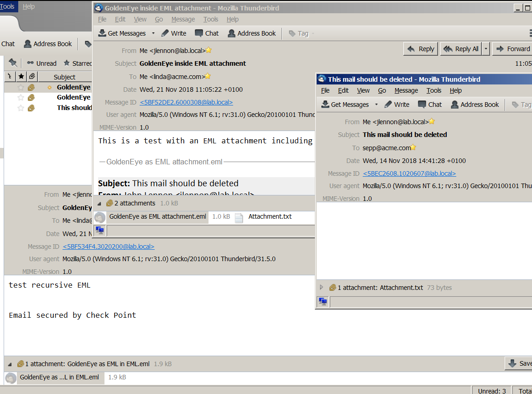
Task: Click Write in GoldenEye window toolbar
Action: coord(174,33)
